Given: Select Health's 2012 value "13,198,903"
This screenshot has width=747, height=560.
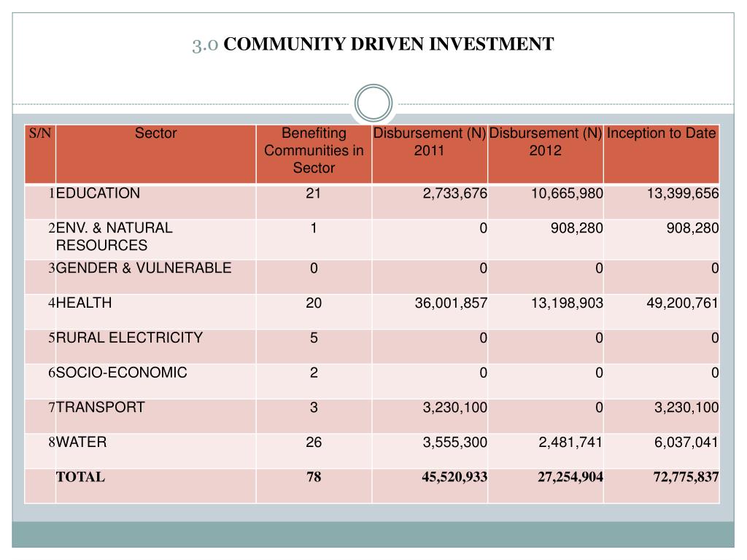Looking at the screenshot, I should [x=568, y=303].
